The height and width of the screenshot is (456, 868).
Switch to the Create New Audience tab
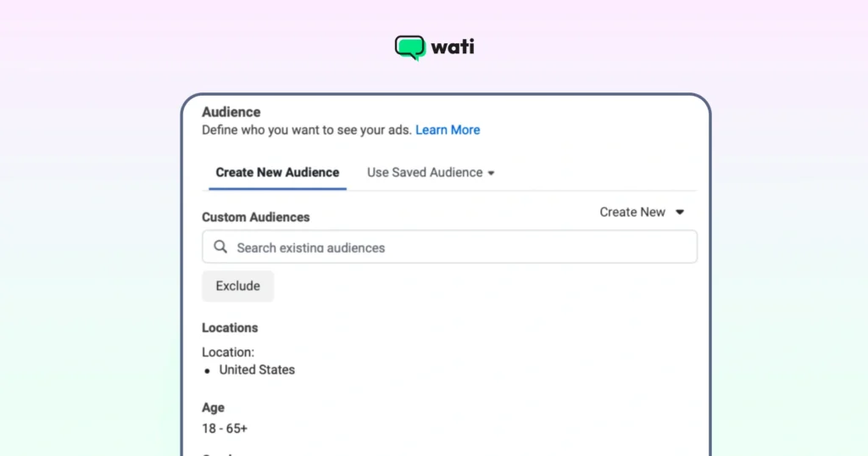pyautogui.click(x=277, y=172)
